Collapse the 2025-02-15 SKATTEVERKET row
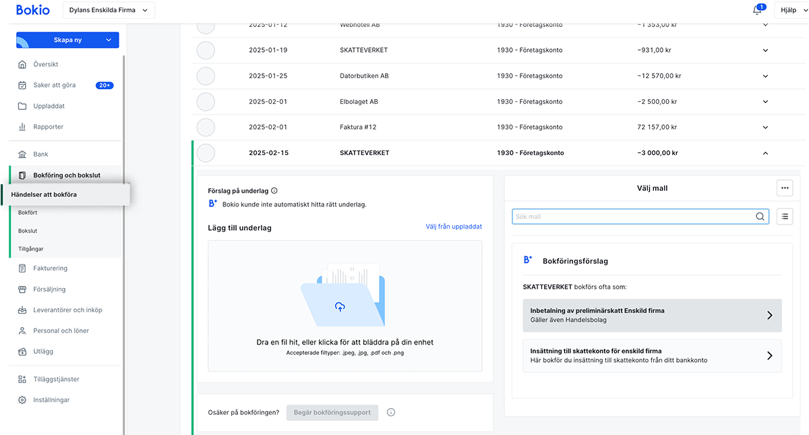 point(765,153)
